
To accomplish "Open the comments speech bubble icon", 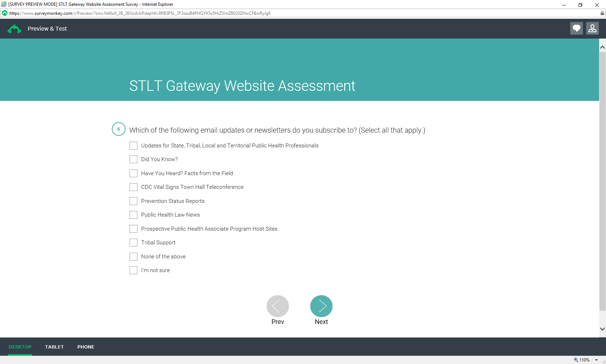I will point(576,28).
